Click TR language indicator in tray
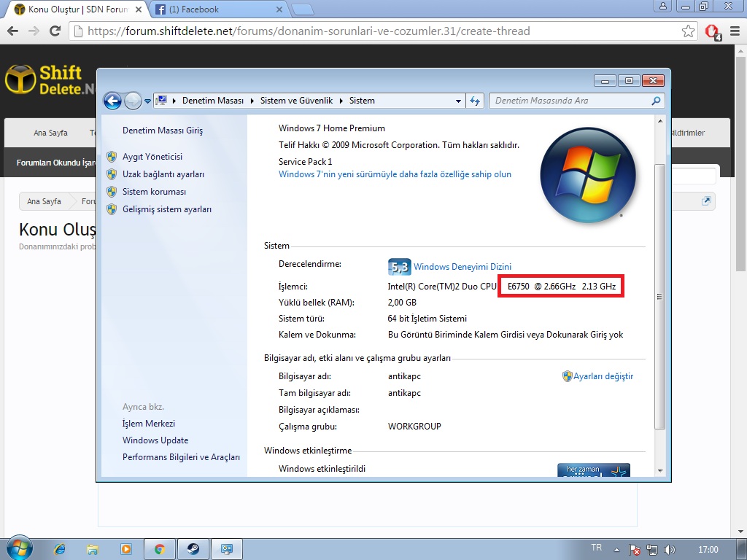Image resolution: width=747 pixels, height=560 pixels. click(596, 548)
